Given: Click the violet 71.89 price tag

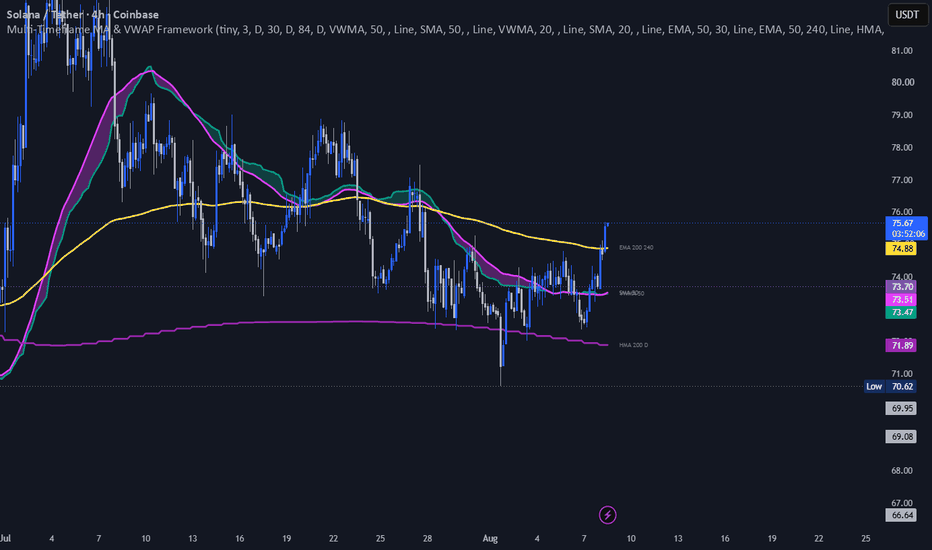Looking at the screenshot, I should tap(901, 345).
